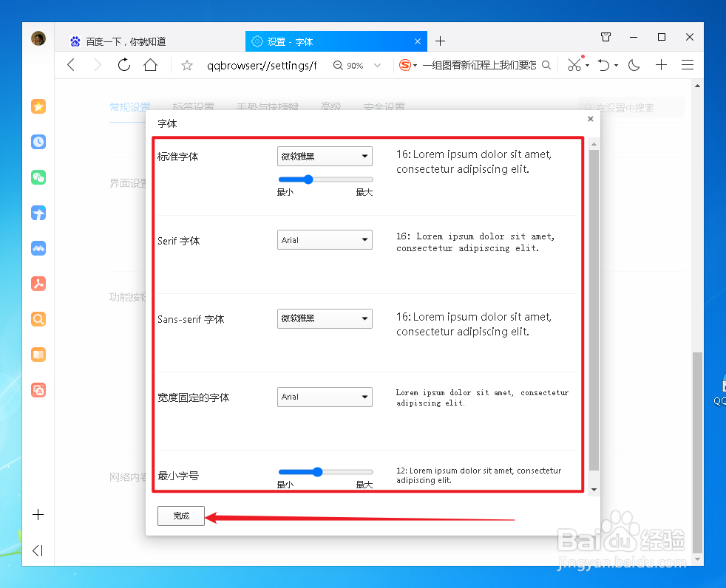Open the screenshot scissors tool
The width and height of the screenshot is (726, 588).
pos(574,65)
